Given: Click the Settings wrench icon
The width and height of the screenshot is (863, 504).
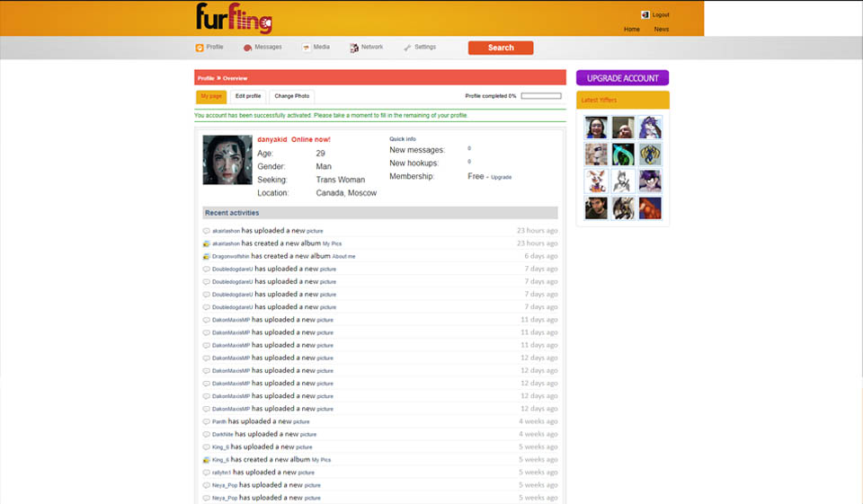Looking at the screenshot, I should tap(407, 48).
